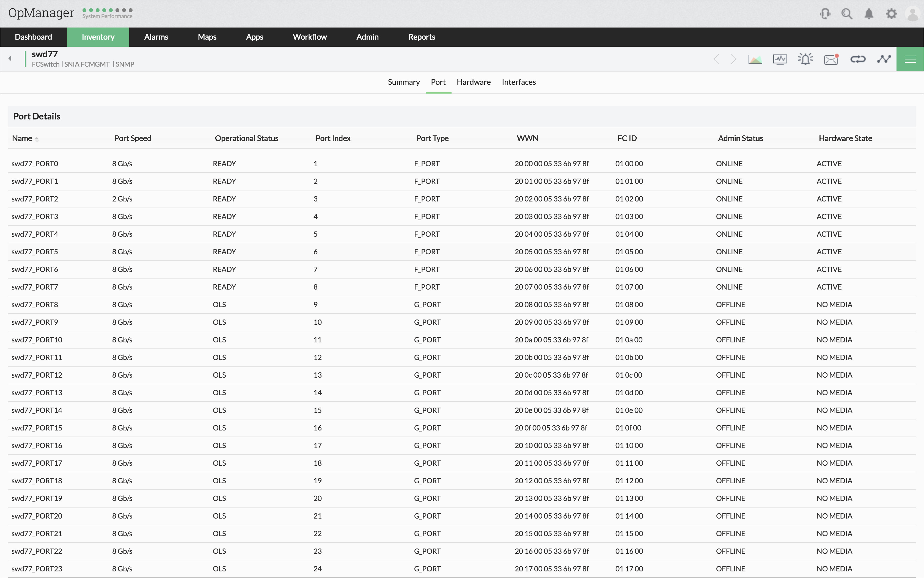
Task: Click the back arrow beside swd77
Action: tap(10, 58)
